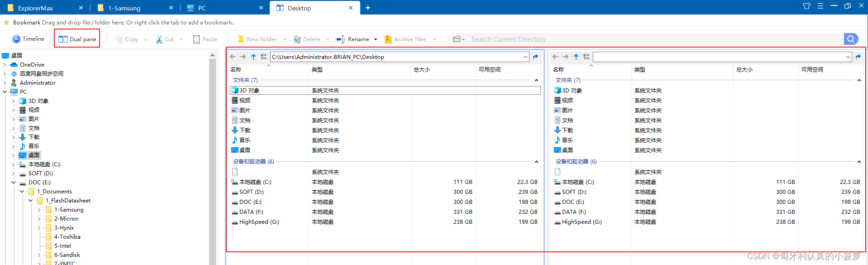Viewport: 868px width, 265px height.
Task: Click the Cut scissors icon
Action: click(159, 39)
